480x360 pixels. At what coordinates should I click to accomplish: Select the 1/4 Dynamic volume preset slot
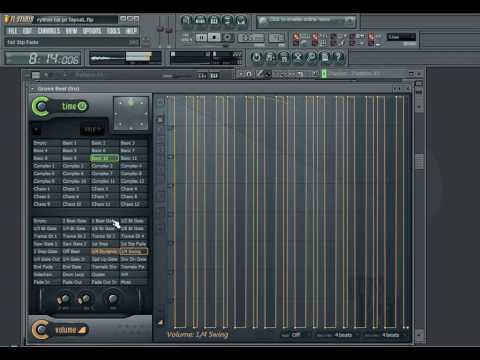click(104, 252)
